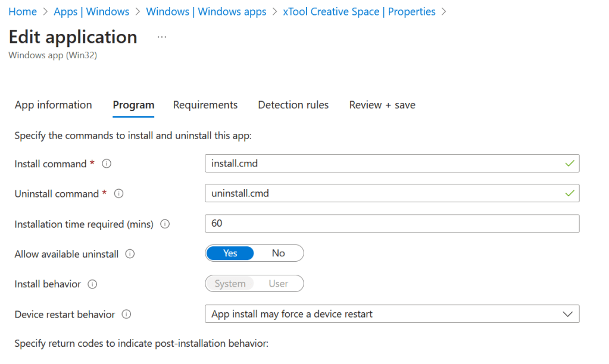609x364 pixels.
Task: Click info icon for Allow available uninstall
Action: pyautogui.click(x=130, y=254)
